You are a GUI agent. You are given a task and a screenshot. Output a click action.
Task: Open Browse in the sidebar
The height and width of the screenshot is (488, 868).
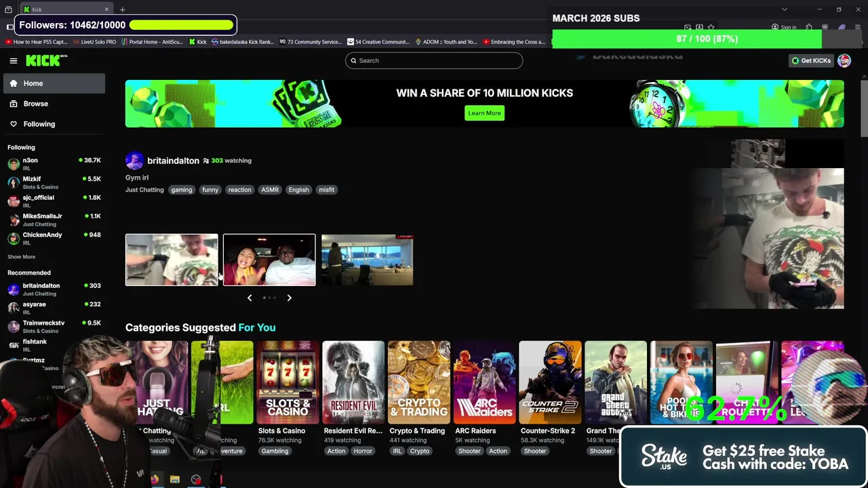pyautogui.click(x=54, y=104)
